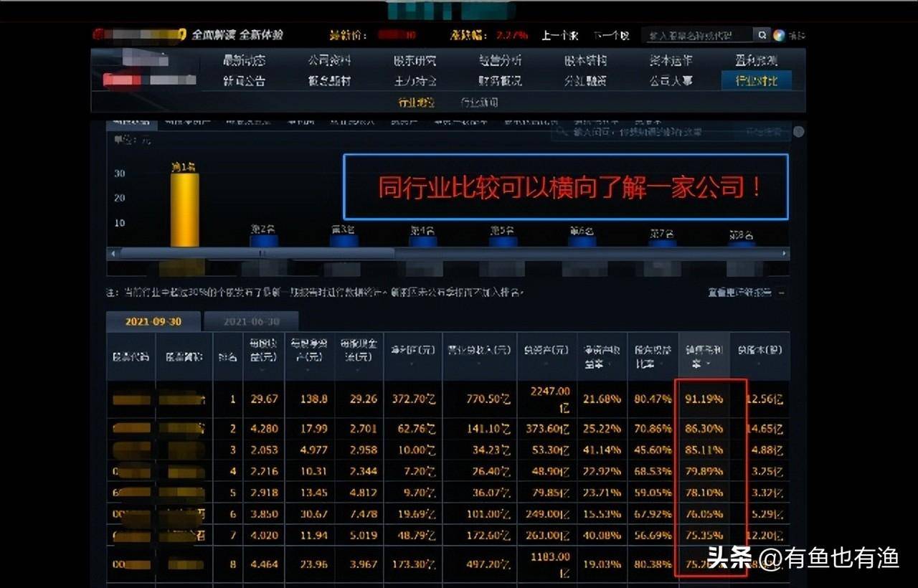Image resolution: width=918 pixels, height=588 pixels.
Task: Click the 770.50亿 revenue cell
Action: coord(487,399)
